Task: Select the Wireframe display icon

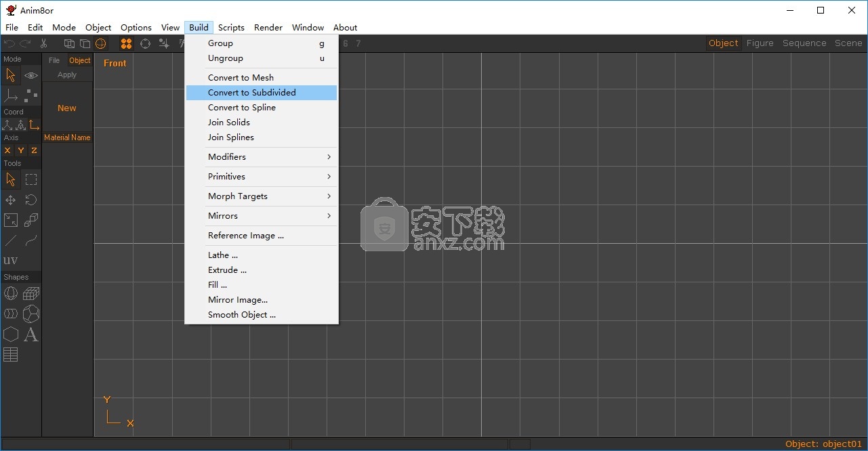Action: click(69, 43)
